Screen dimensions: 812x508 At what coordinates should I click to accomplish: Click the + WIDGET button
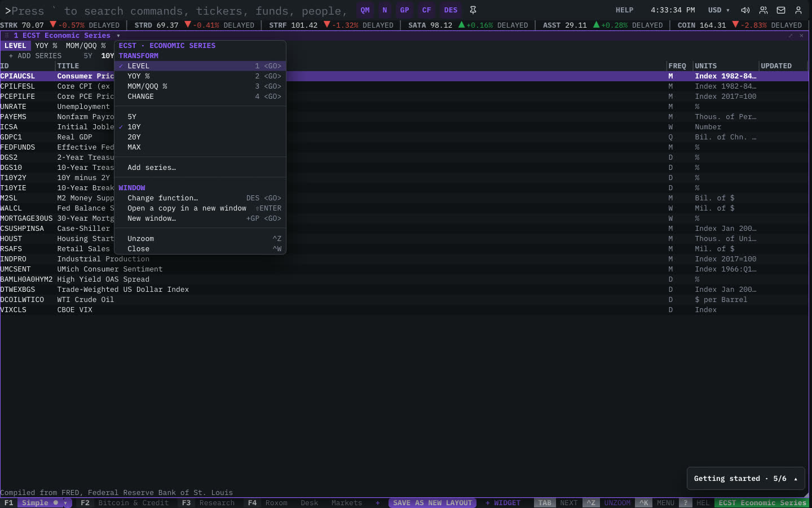click(x=503, y=503)
